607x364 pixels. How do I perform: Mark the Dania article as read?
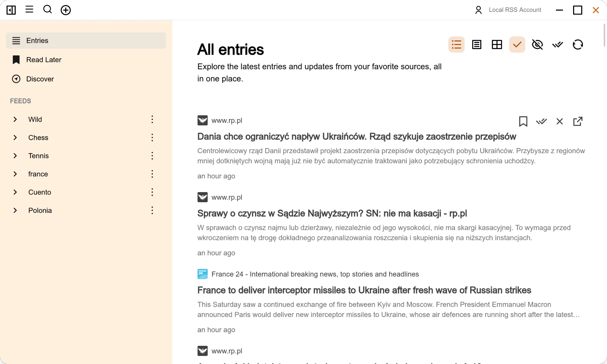[541, 121]
